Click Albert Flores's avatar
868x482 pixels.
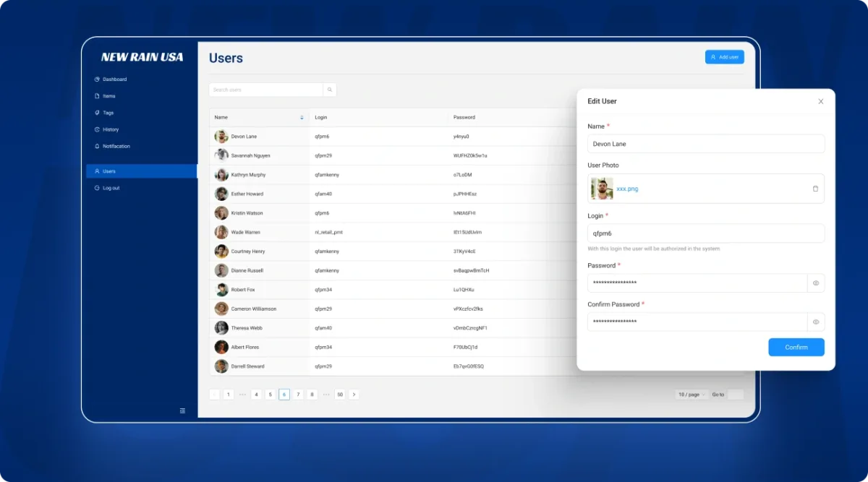tap(221, 347)
